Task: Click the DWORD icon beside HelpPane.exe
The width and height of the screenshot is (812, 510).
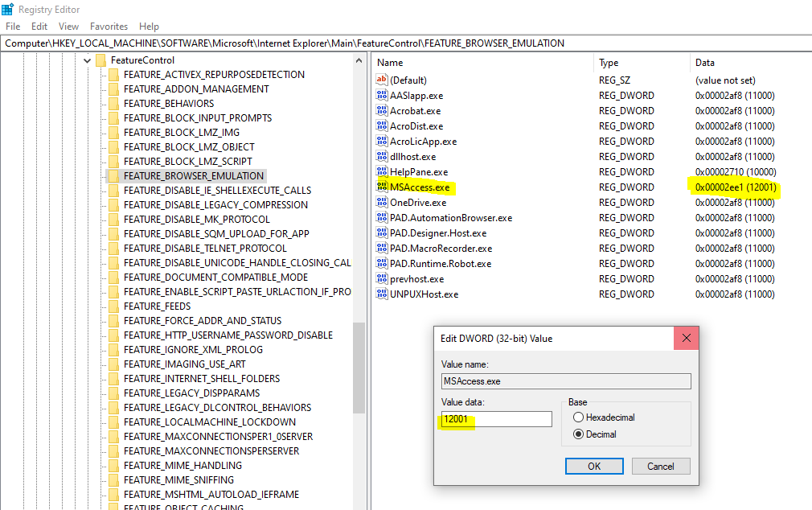Action: 382,171
